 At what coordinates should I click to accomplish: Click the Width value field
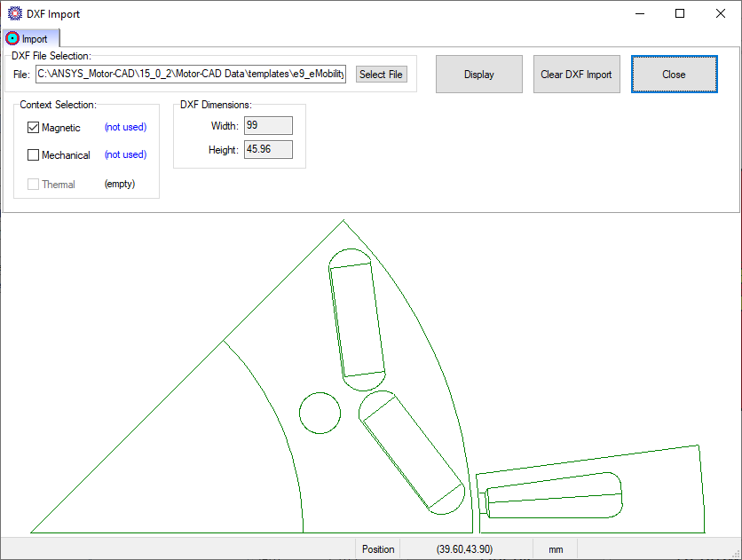tap(268, 125)
